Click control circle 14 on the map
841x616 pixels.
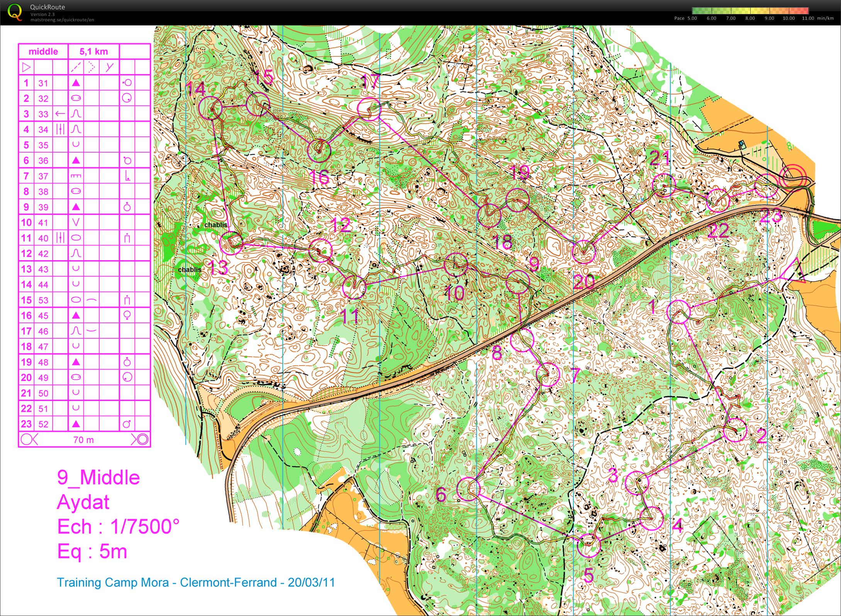coord(210,107)
